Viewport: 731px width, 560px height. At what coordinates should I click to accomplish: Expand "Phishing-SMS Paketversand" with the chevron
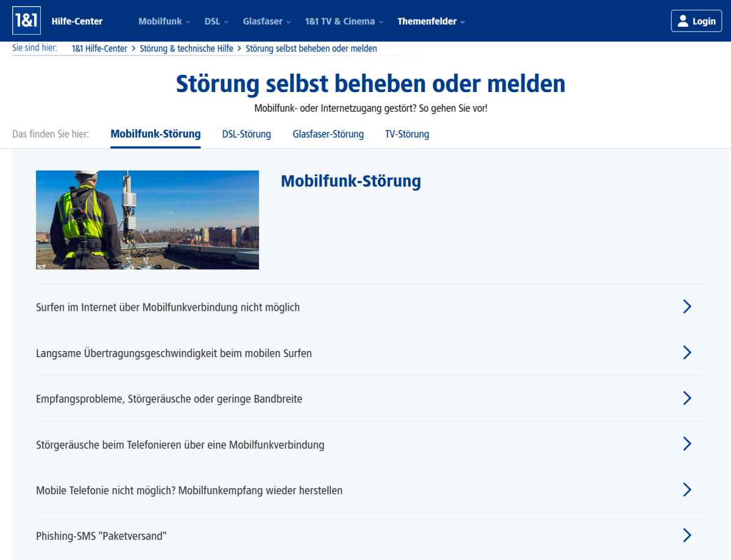coord(687,535)
